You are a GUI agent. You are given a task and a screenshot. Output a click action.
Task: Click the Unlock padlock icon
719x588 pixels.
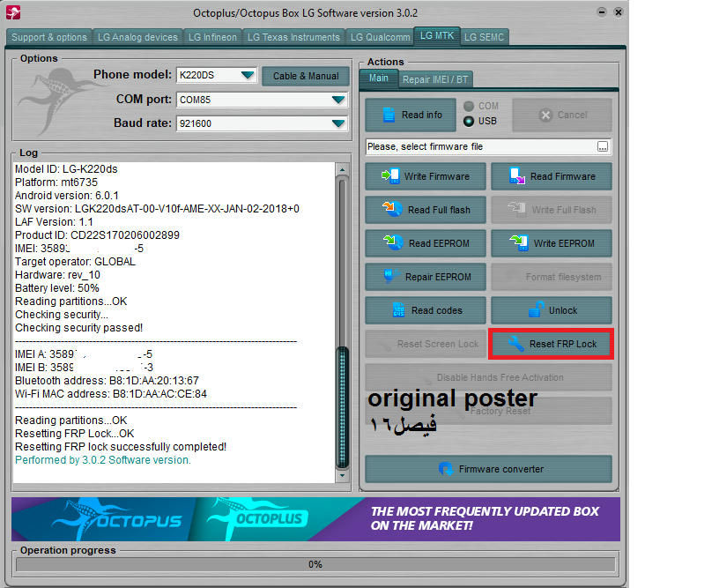click(x=536, y=309)
